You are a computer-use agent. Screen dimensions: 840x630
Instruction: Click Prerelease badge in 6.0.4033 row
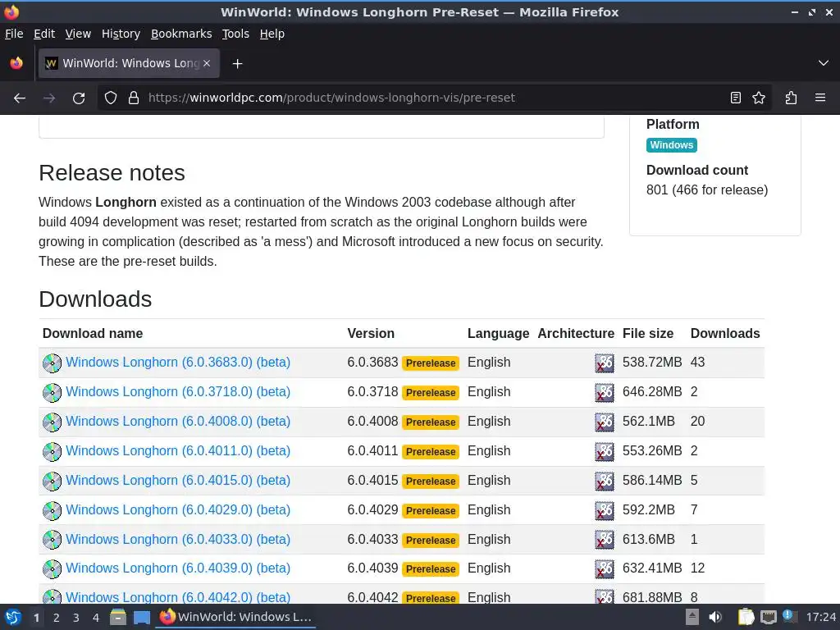tap(431, 540)
